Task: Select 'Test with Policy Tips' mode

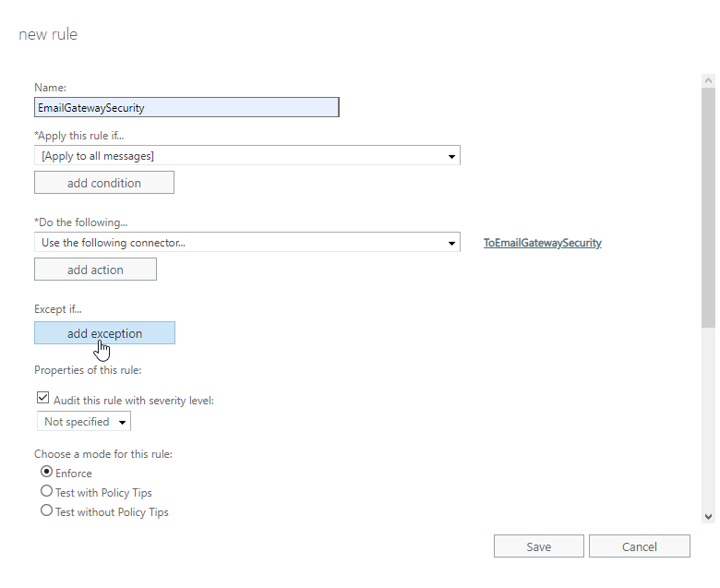Action: 47,492
